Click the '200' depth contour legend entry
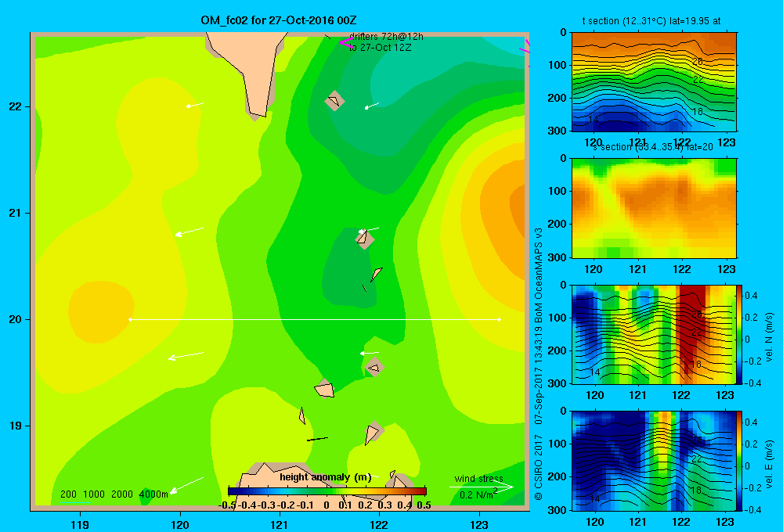Screen dimensions: 783x532 [68, 494]
